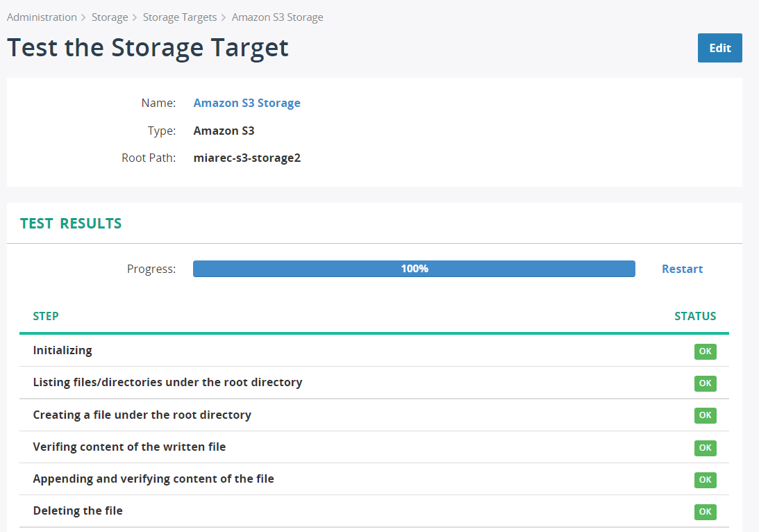
Task: Click the STATUS column header
Action: (x=695, y=316)
